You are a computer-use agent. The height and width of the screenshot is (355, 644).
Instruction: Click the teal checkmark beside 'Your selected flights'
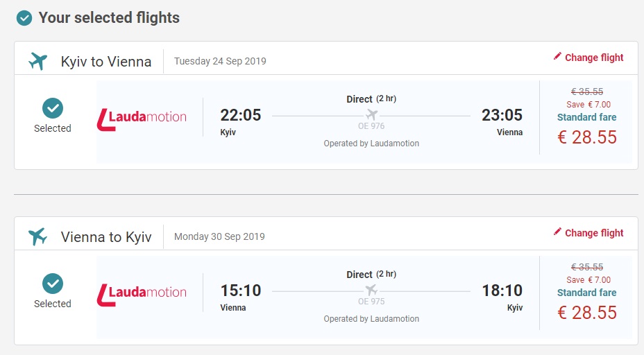pyautogui.click(x=24, y=19)
